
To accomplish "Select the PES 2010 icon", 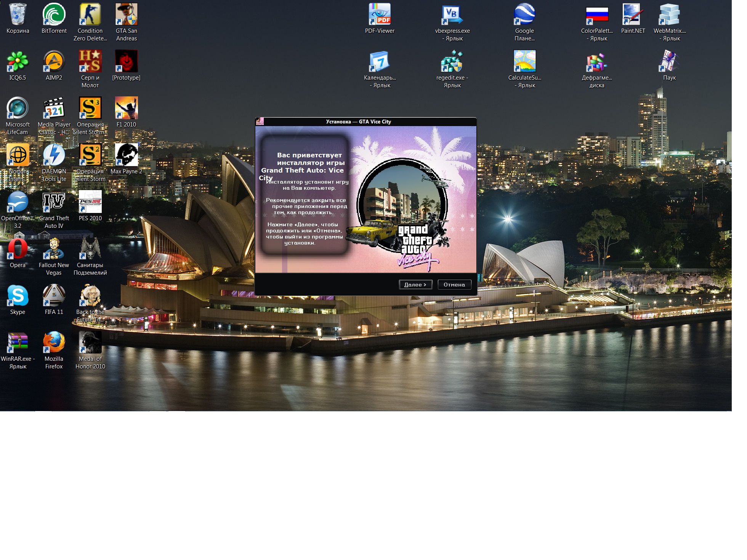I will click(90, 202).
